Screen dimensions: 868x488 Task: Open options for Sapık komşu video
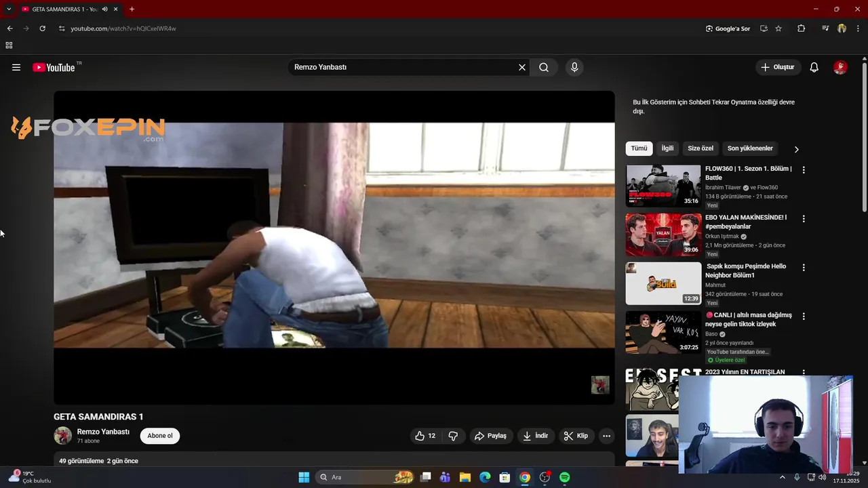[x=804, y=268]
